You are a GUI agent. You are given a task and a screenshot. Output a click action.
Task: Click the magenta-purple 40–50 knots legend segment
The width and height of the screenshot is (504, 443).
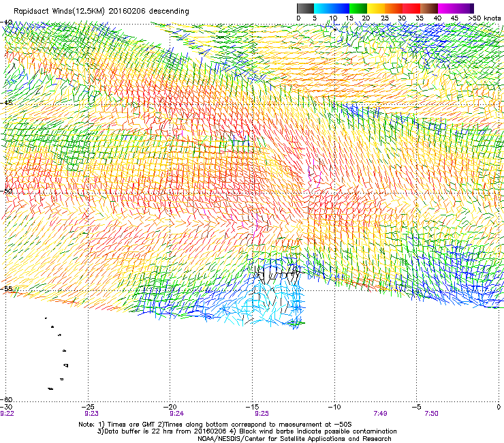(456, 8)
